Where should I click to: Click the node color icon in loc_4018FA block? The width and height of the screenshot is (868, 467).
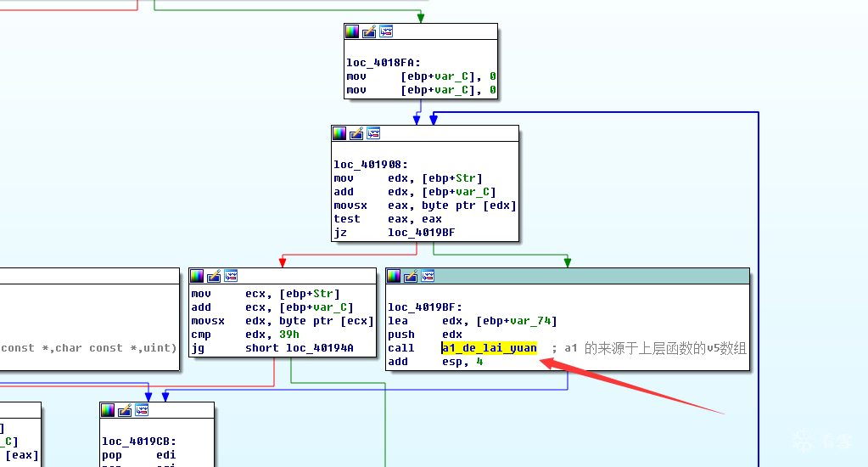(x=352, y=31)
